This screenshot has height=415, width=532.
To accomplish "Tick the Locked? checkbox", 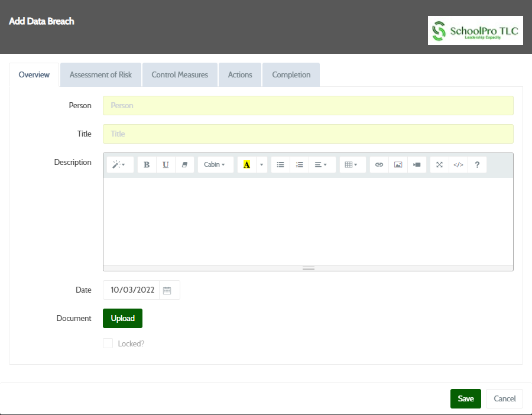I will click(x=108, y=343).
